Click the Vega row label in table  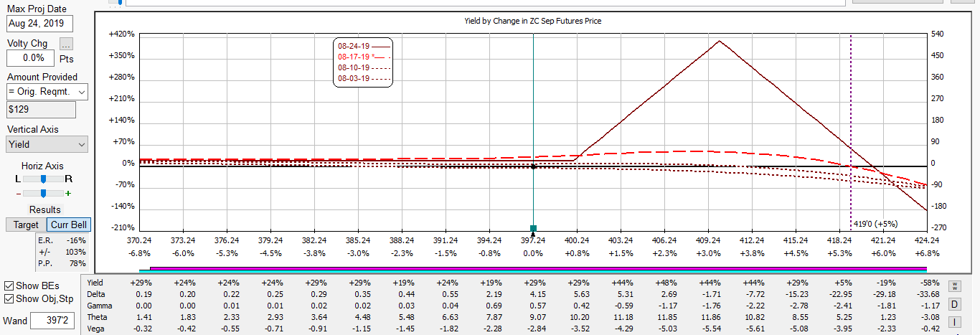95,329
